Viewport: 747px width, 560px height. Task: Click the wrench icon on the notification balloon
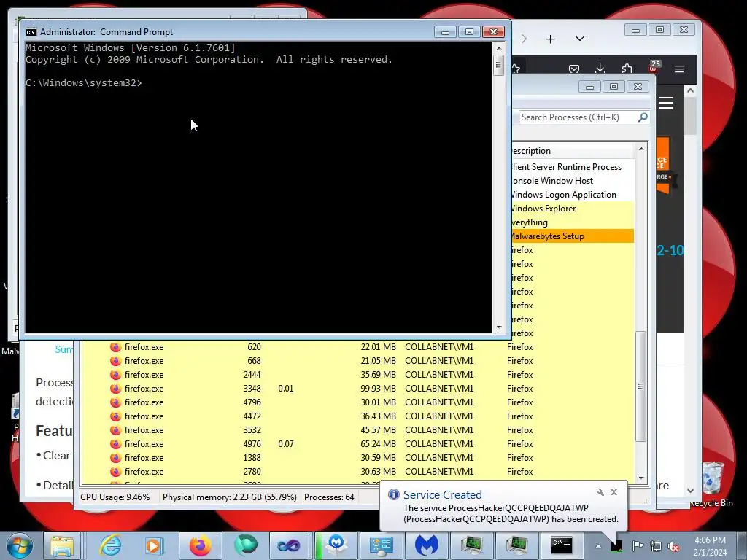pos(600,492)
